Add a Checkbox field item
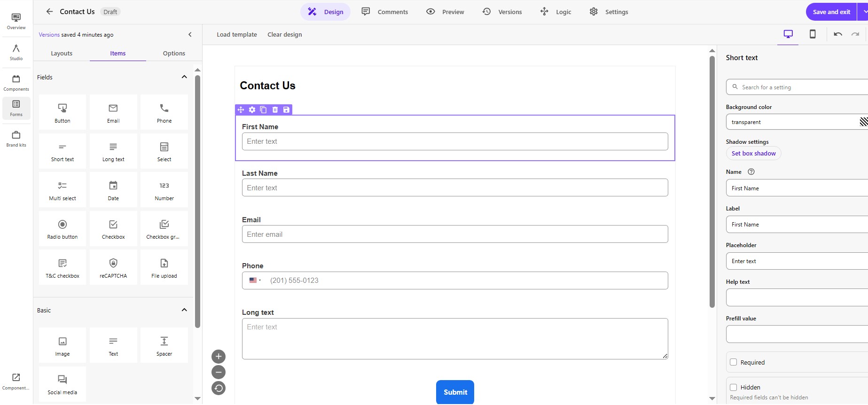Screen dimensions: 868x405 click(x=113, y=229)
